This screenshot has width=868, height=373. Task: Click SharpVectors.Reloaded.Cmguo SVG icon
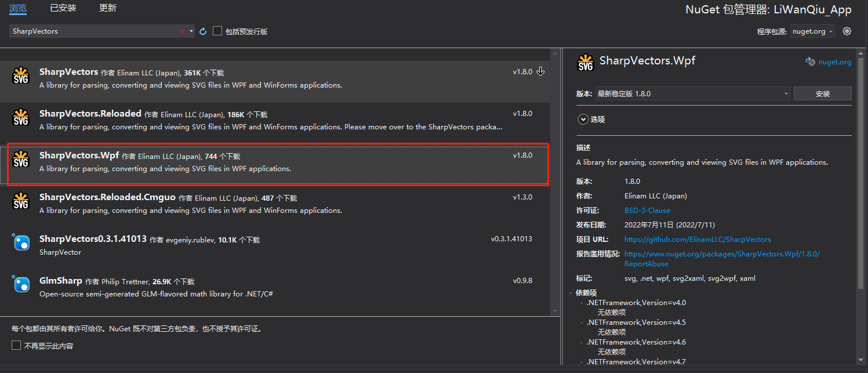21,201
